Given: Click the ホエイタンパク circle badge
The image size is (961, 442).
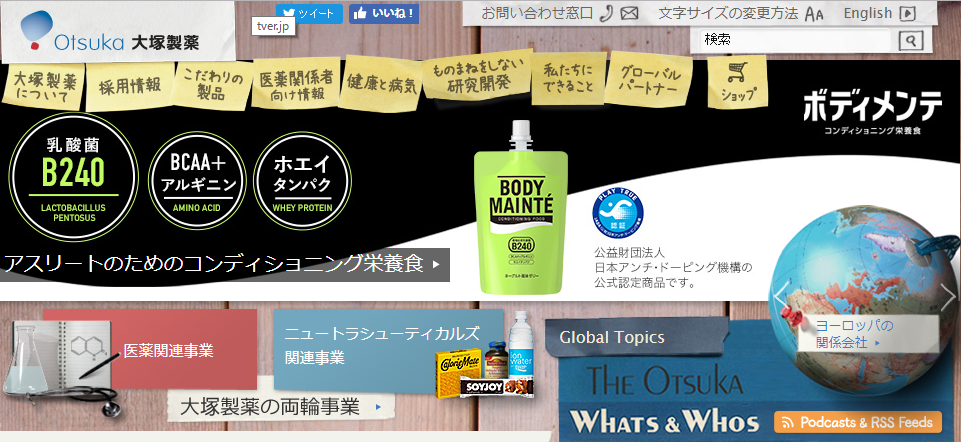Looking at the screenshot, I should (x=302, y=180).
